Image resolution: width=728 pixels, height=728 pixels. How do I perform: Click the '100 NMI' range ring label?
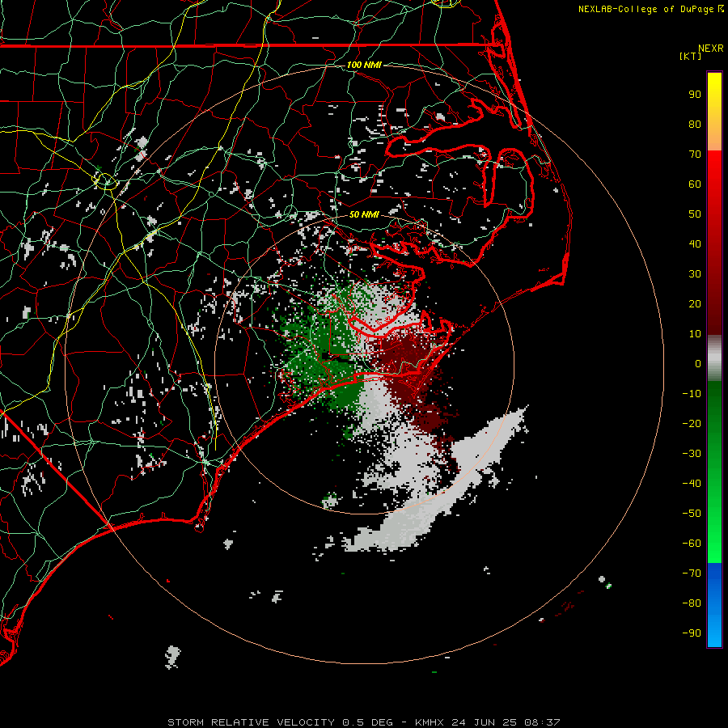[x=364, y=65]
